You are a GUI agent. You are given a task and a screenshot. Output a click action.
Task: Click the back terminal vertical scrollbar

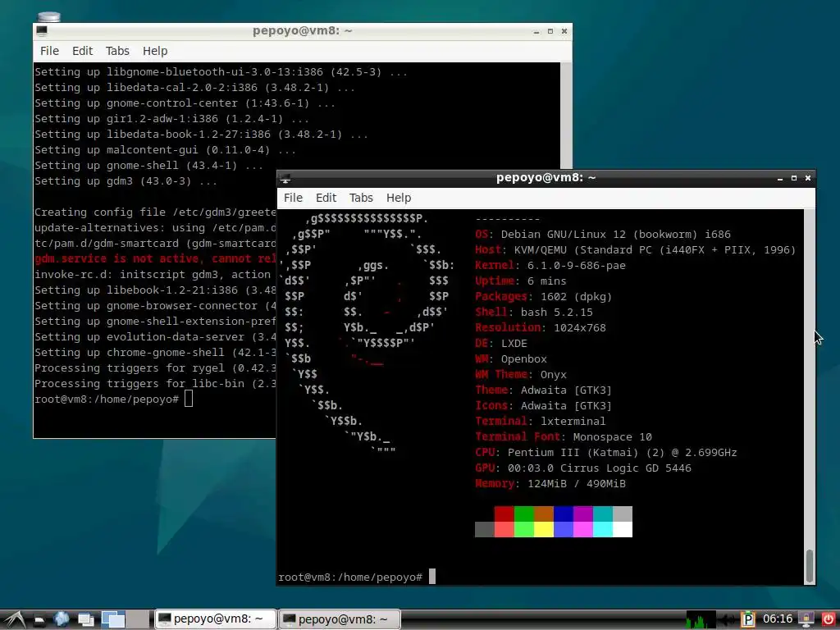coord(566,115)
